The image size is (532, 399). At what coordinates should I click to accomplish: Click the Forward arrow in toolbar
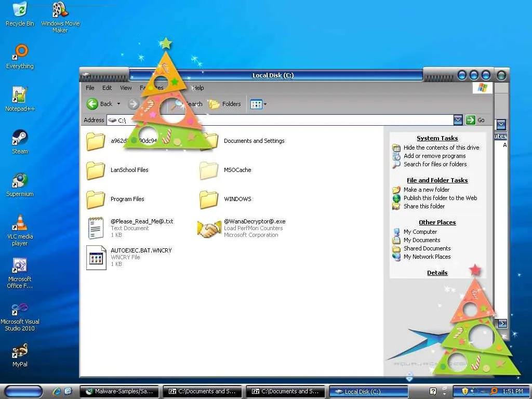tap(134, 104)
